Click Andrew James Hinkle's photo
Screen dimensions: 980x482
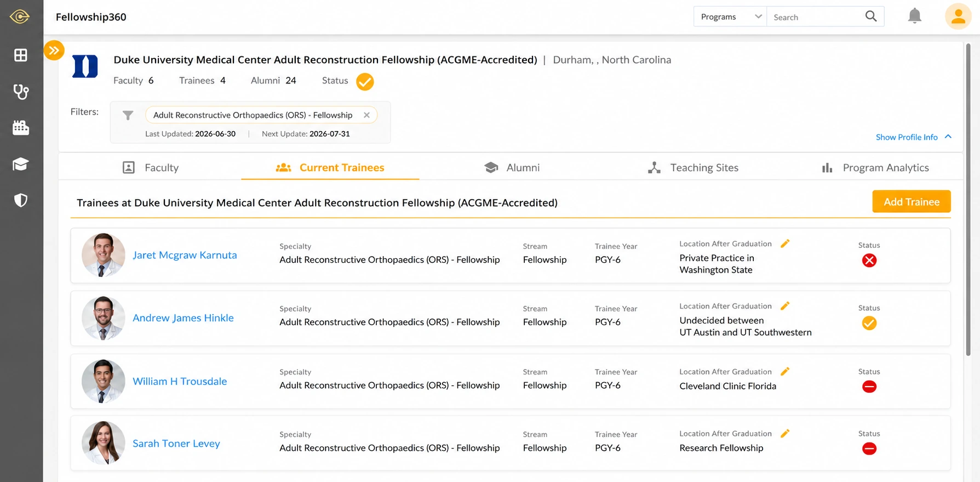point(104,318)
